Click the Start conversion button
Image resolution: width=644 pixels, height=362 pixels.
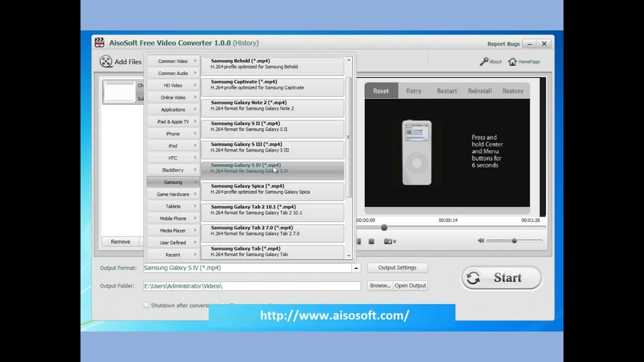[x=502, y=278]
